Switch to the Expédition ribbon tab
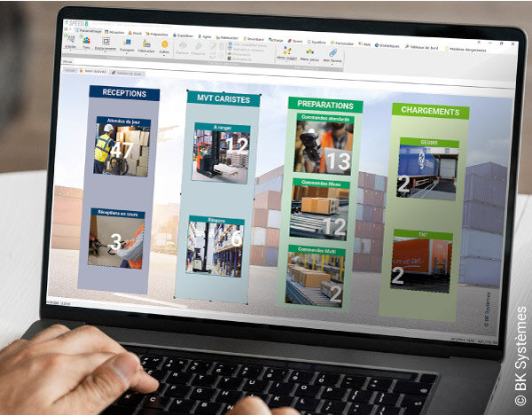This screenshot has height=415, width=532. pyautogui.click(x=183, y=35)
